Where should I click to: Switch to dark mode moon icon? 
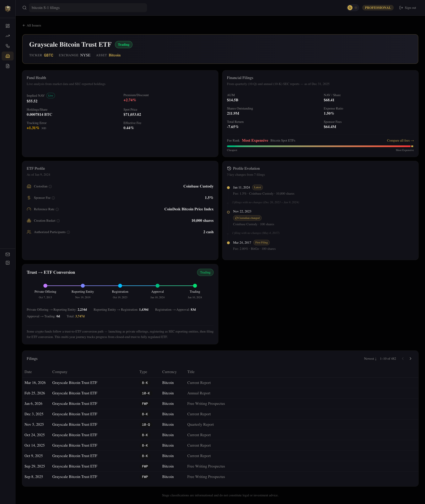[x=350, y=8]
